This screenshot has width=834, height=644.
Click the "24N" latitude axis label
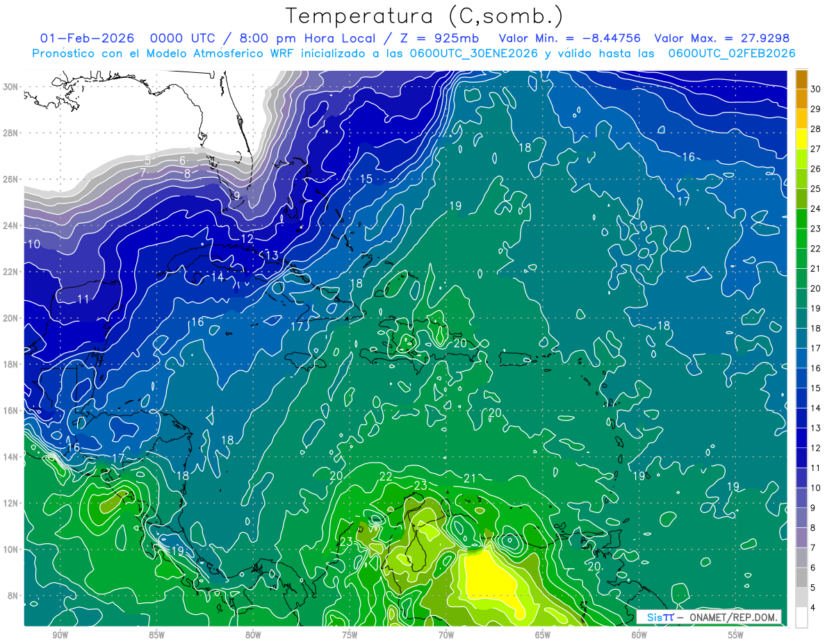tap(12, 226)
